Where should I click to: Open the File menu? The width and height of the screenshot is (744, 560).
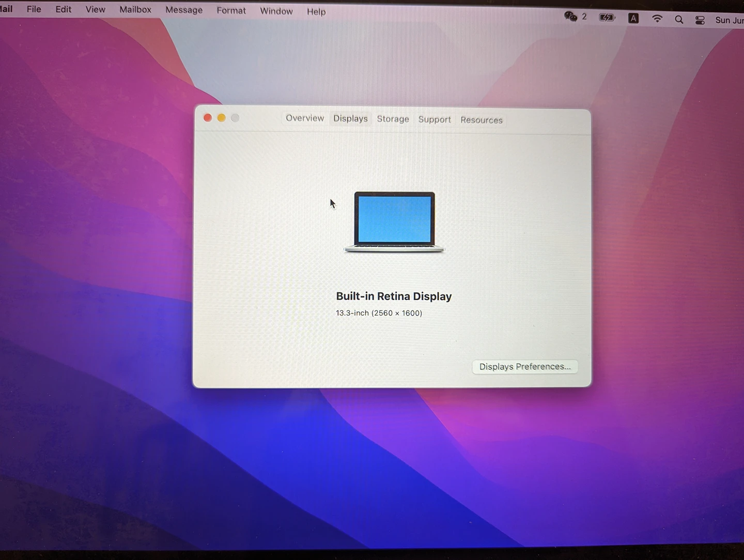(34, 9)
